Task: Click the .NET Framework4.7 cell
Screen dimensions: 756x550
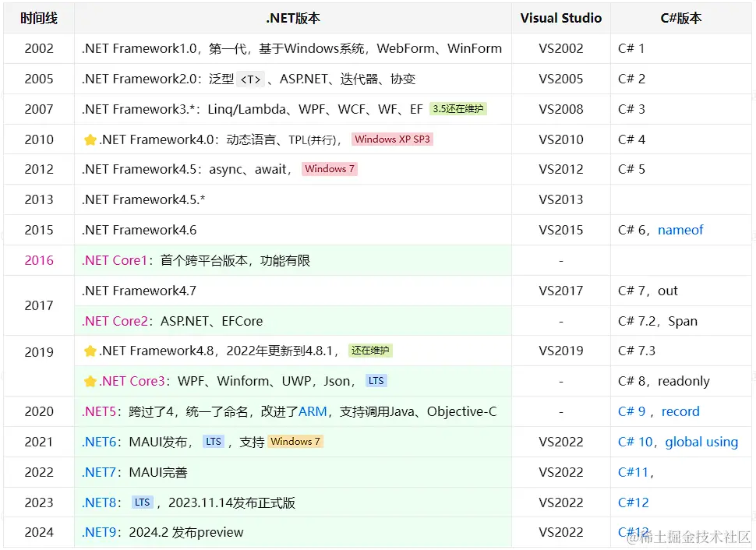Action: 293,291
